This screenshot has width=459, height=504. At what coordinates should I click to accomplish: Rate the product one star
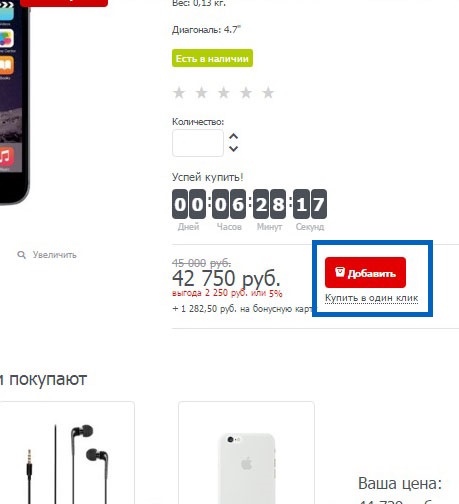[x=179, y=93]
